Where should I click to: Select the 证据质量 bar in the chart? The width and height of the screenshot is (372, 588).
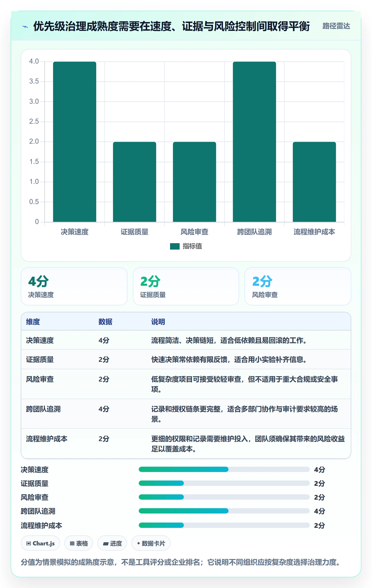tap(134, 182)
